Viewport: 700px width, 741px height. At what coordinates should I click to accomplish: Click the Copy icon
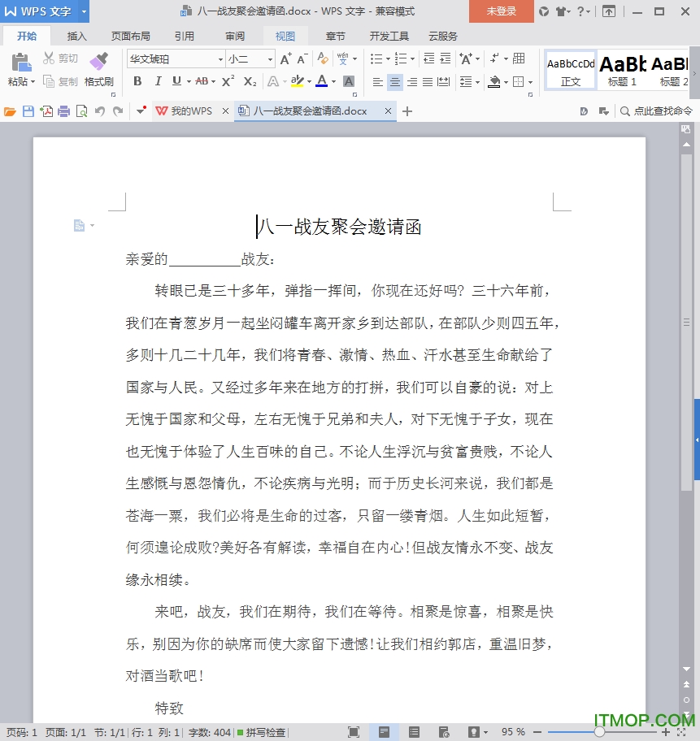click(x=49, y=81)
